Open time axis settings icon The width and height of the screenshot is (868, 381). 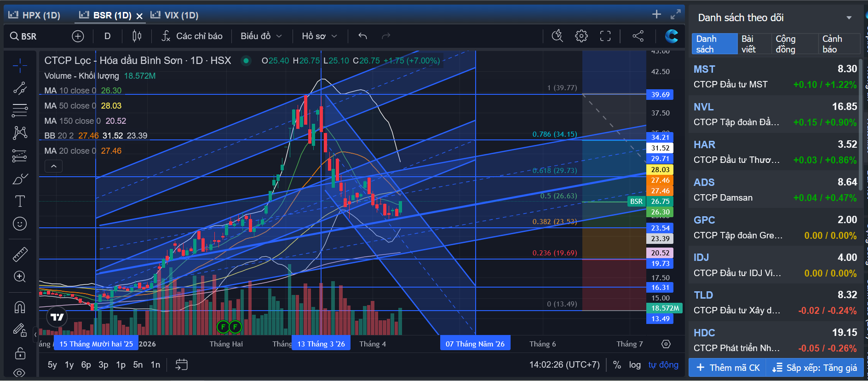tap(666, 344)
